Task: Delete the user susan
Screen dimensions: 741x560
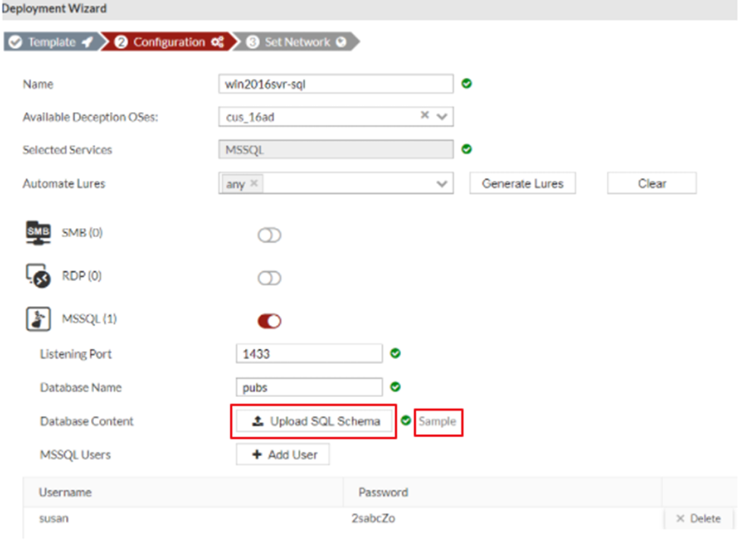Action: [x=699, y=518]
